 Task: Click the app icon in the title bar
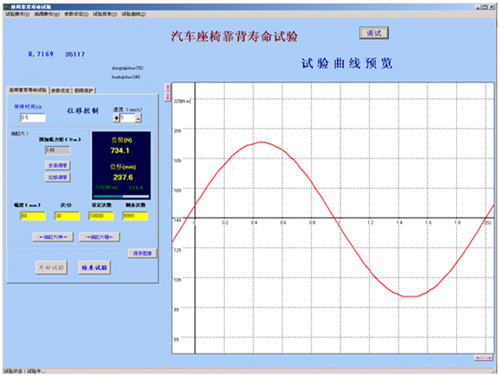click(x=7, y=7)
